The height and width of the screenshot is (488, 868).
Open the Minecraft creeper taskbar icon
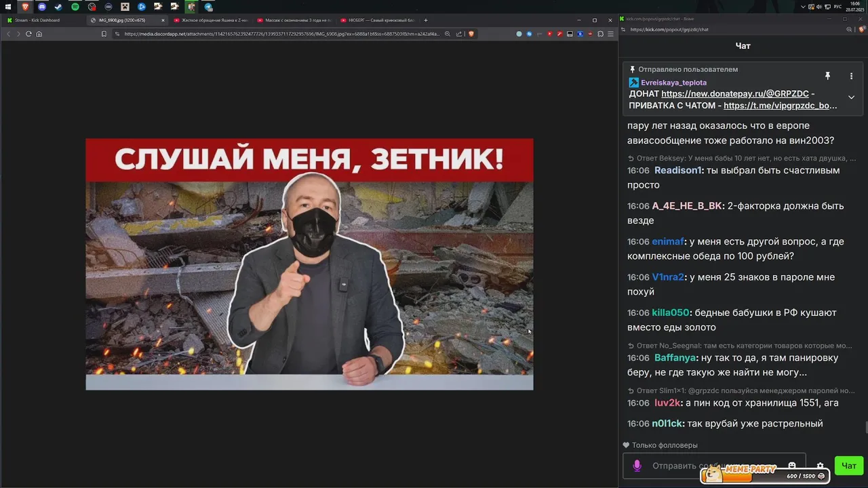coord(125,7)
